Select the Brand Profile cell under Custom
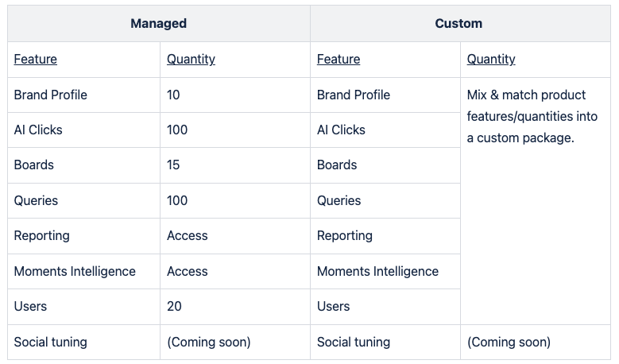This screenshot has width=619, height=364. 354,95
